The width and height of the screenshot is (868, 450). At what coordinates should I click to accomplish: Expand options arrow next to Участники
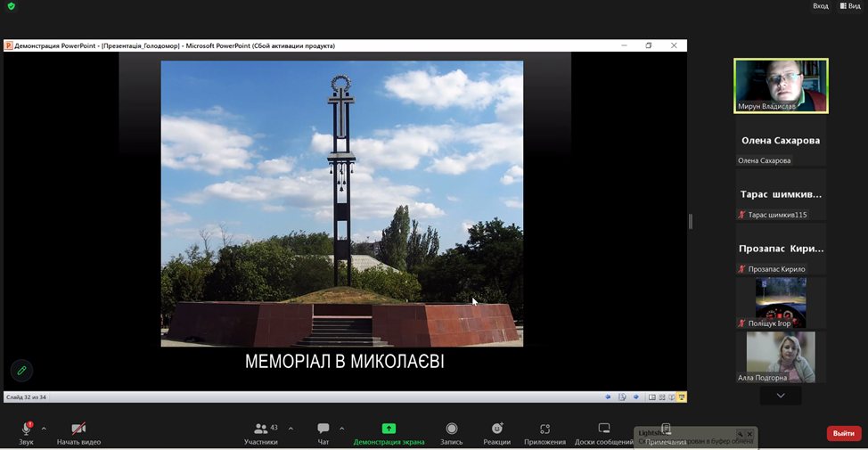pyautogui.click(x=291, y=429)
